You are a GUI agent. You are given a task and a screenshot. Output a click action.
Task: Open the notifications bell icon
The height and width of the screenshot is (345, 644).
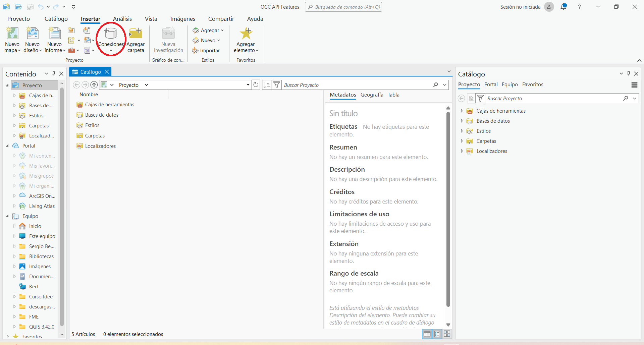563,7
